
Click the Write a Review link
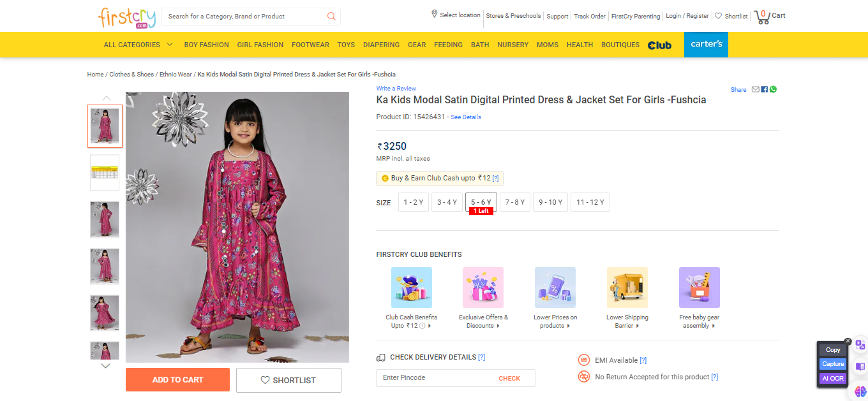click(x=396, y=89)
